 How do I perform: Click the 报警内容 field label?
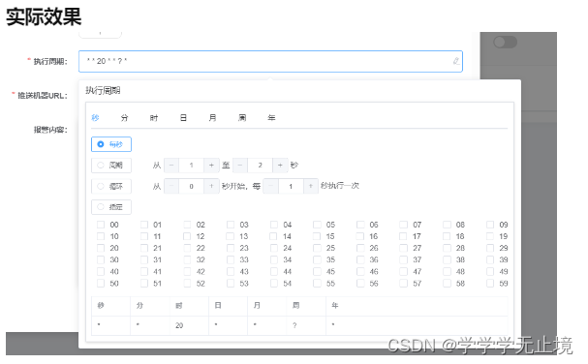tap(50, 130)
